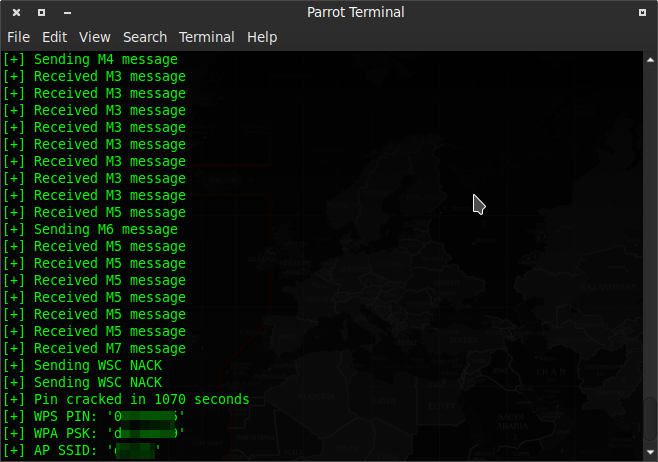Close the Parrot Terminal window

[x=16, y=12]
